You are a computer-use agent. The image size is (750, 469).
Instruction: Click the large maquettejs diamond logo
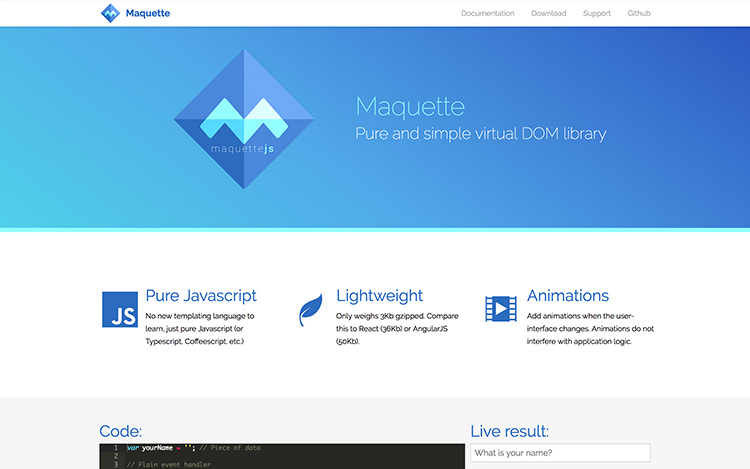244,119
